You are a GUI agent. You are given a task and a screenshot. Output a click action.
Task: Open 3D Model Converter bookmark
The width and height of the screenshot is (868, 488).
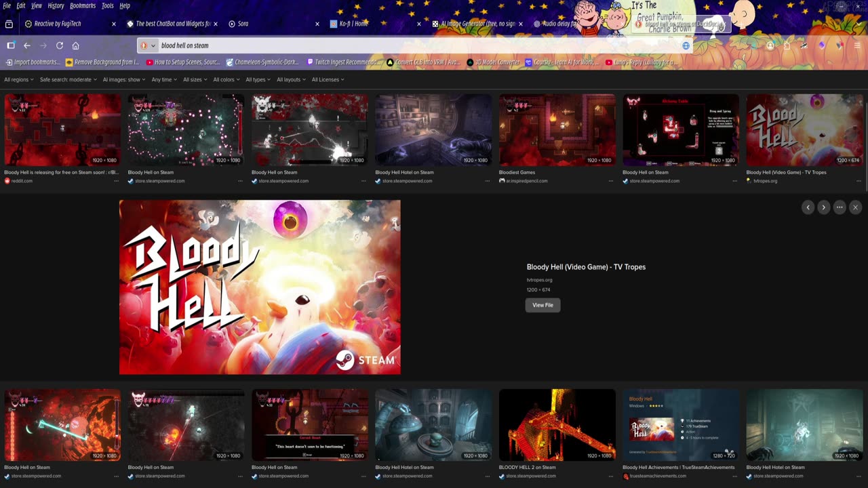click(x=494, y=62)
